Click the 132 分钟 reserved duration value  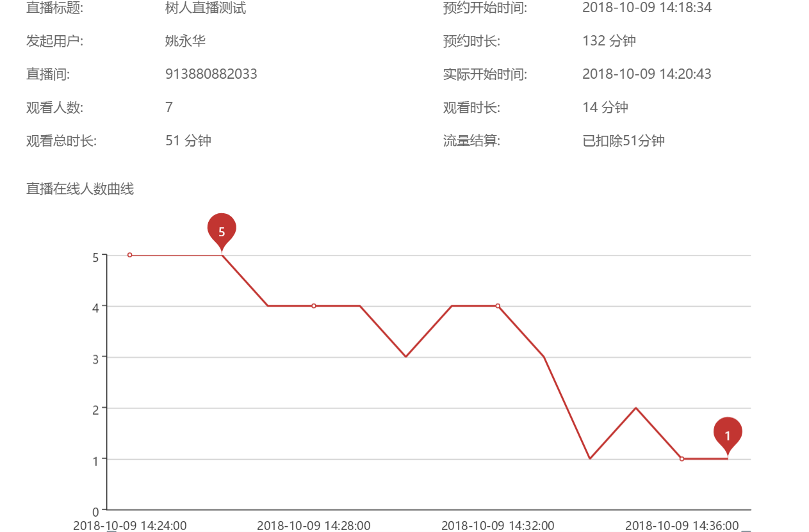coord(609,42)
